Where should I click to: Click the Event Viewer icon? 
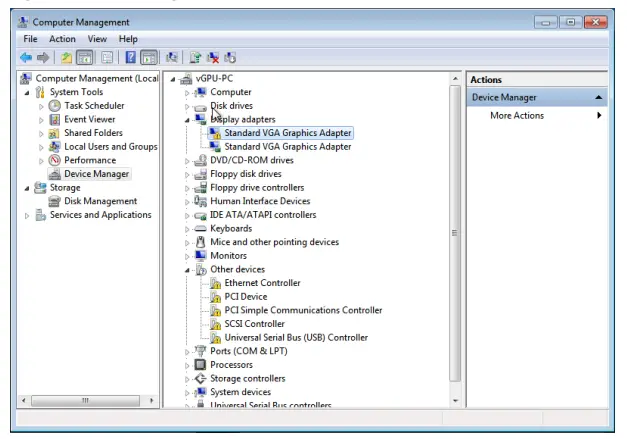coord(54,119)
